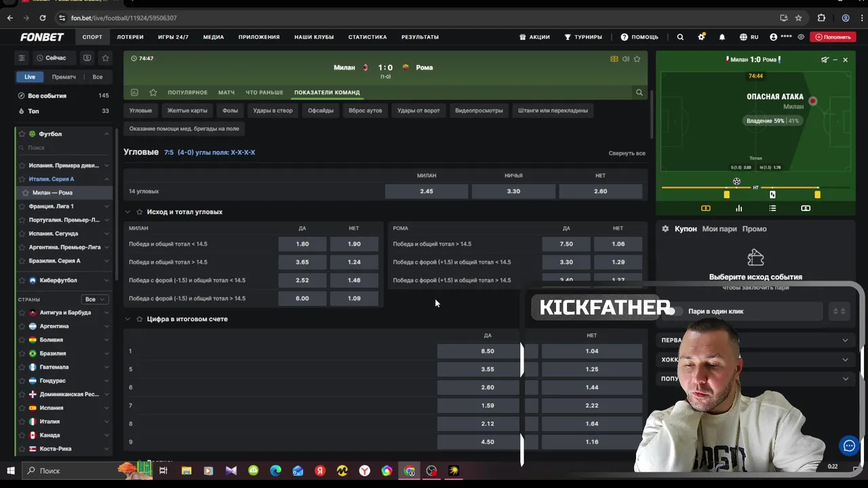Expand the Киберфутбол section
Viewport: 868px width, 488px height.
click(106, 280)
